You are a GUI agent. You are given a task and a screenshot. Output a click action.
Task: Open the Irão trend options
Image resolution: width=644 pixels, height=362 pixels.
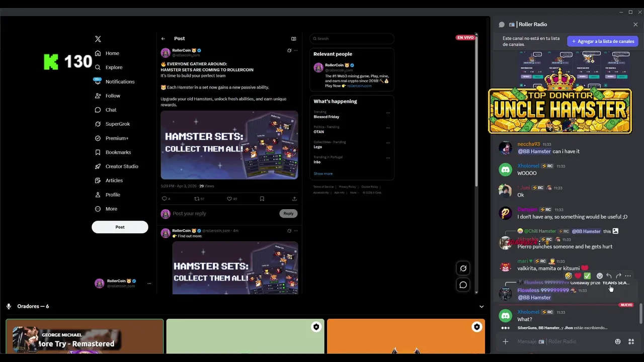pos(388,158)
